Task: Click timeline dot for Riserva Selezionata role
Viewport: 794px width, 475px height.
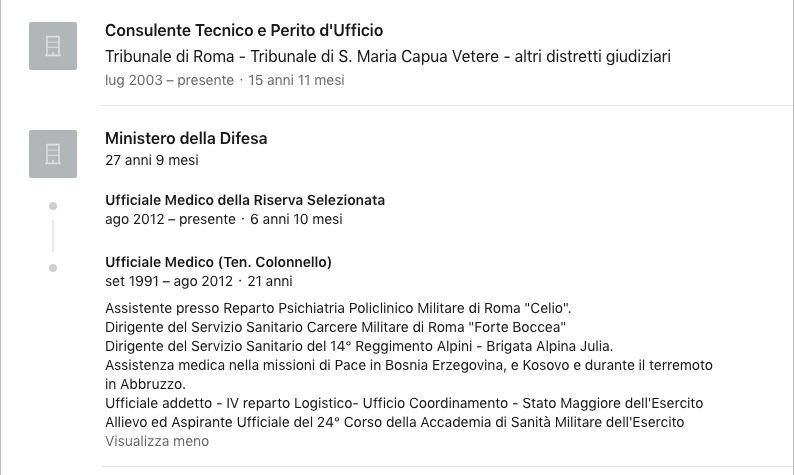Action: point(53,206)
